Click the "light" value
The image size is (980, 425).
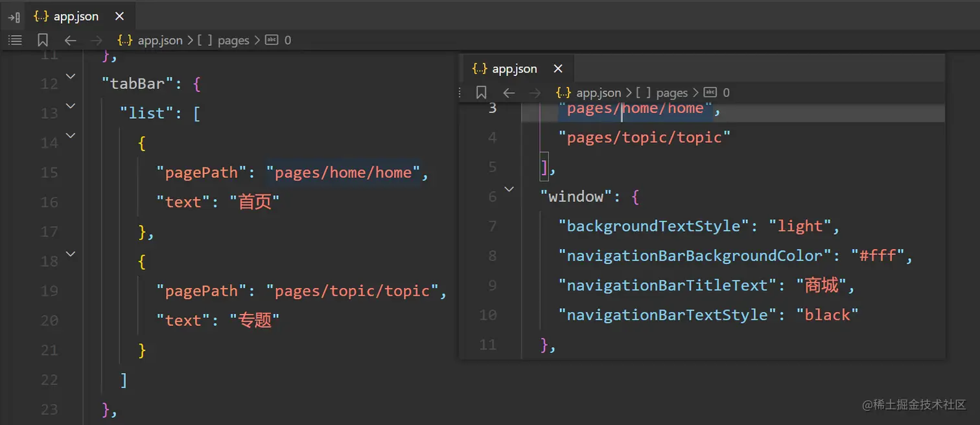pos(800,226)
